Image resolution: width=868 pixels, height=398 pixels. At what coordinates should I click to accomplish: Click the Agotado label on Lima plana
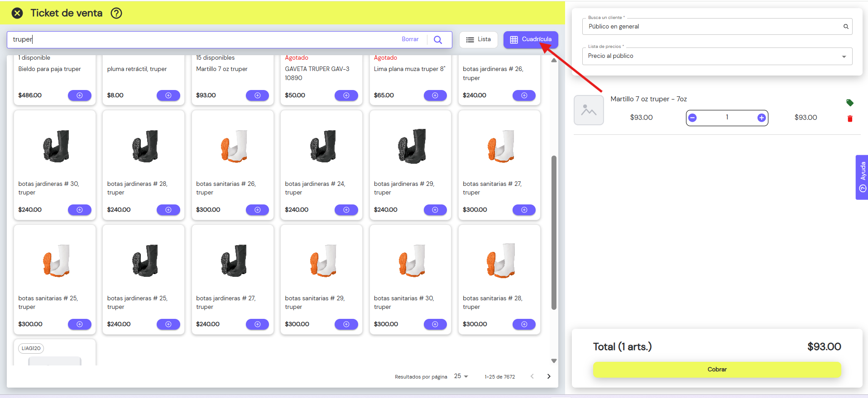385,58
